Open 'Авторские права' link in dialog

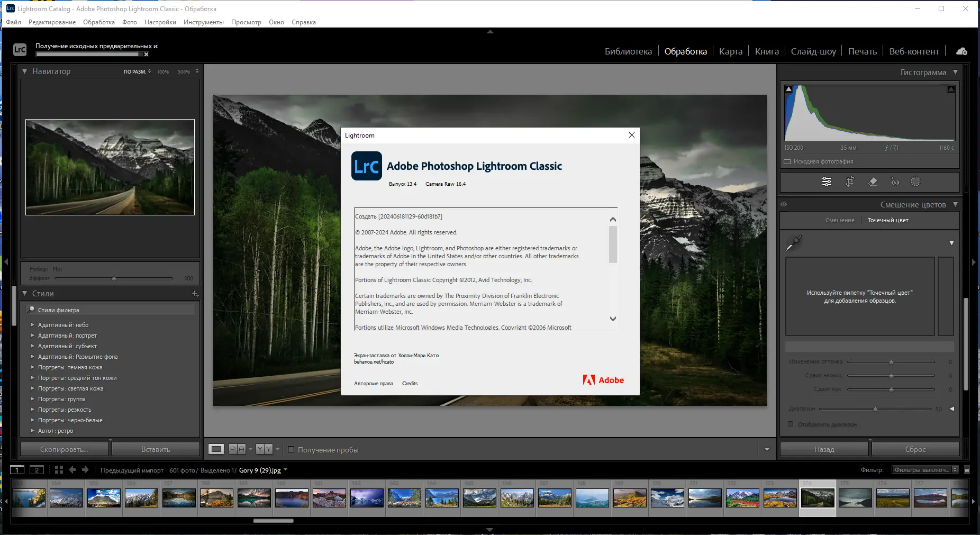pos(374,384)
